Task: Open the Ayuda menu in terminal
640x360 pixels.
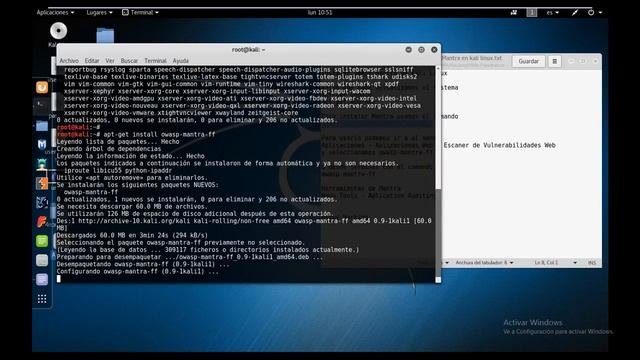Action: coord(180,61)
